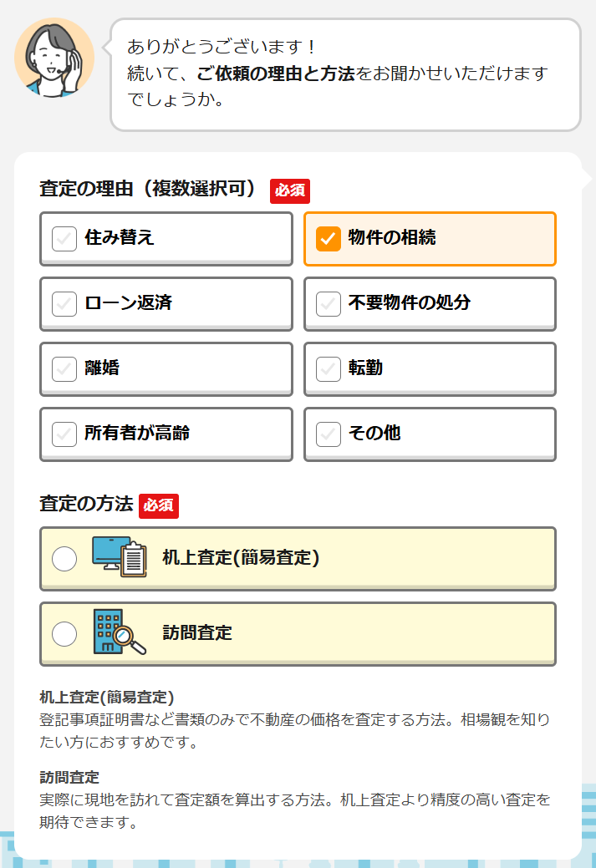Uncheck the 物件の相続 checkbox
The width and height of the screenshot is (596, 868).
(x=328, y=239)
